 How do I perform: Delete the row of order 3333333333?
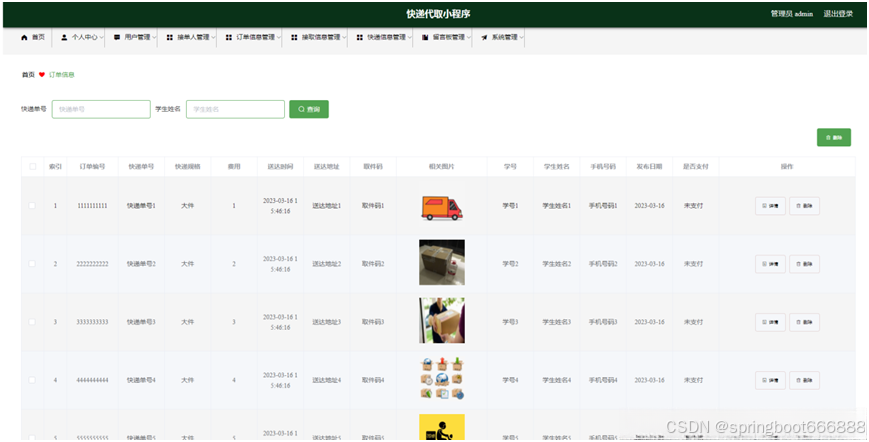804,322
